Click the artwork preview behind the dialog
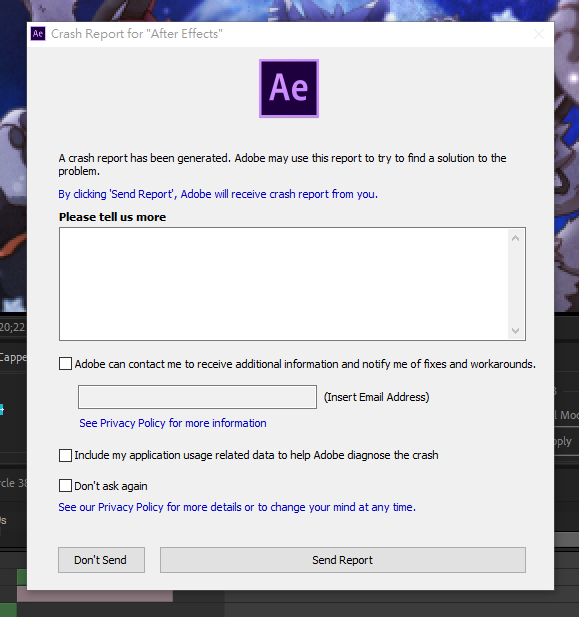The image size is (579, 617). pyautogui.click(x=13, y=157)
